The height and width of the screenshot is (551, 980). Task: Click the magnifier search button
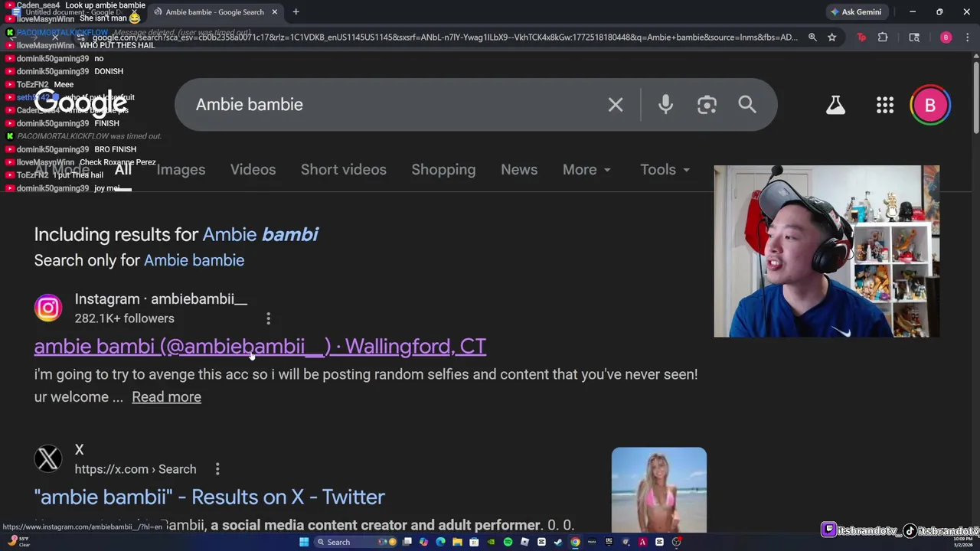point(747,105)
